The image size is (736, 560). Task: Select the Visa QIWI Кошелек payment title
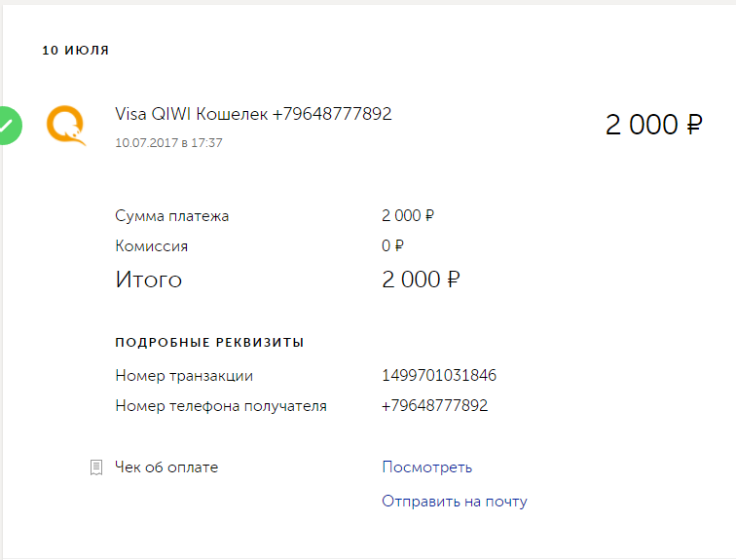tap(253, 114)
